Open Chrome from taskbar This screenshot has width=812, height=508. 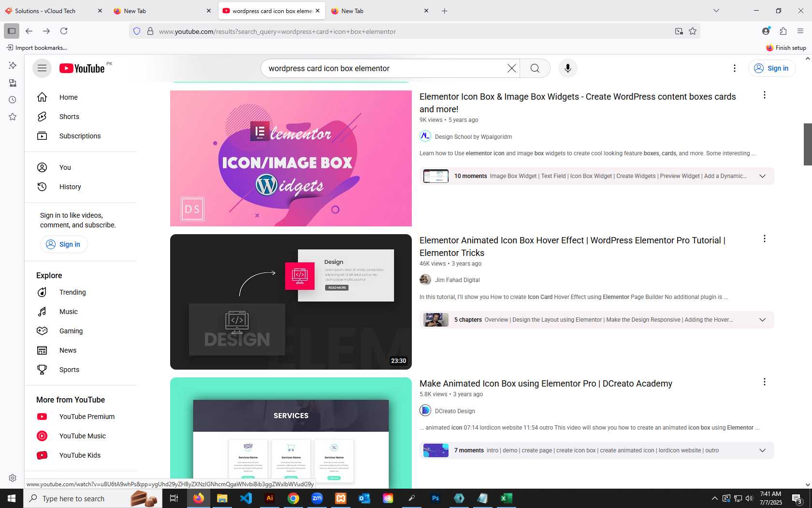click(293, 498)
